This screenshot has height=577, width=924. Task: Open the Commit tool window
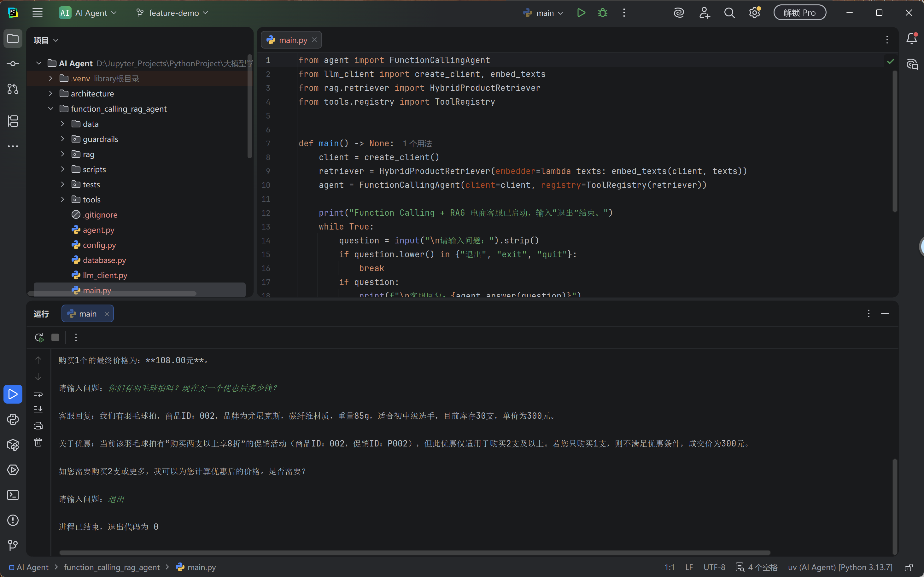click(13, 64)
